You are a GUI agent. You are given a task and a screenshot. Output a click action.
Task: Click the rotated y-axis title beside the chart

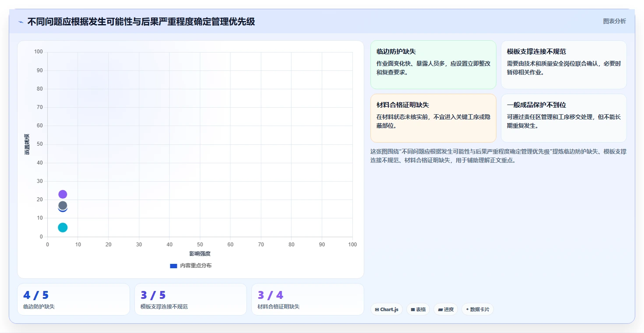27,144
